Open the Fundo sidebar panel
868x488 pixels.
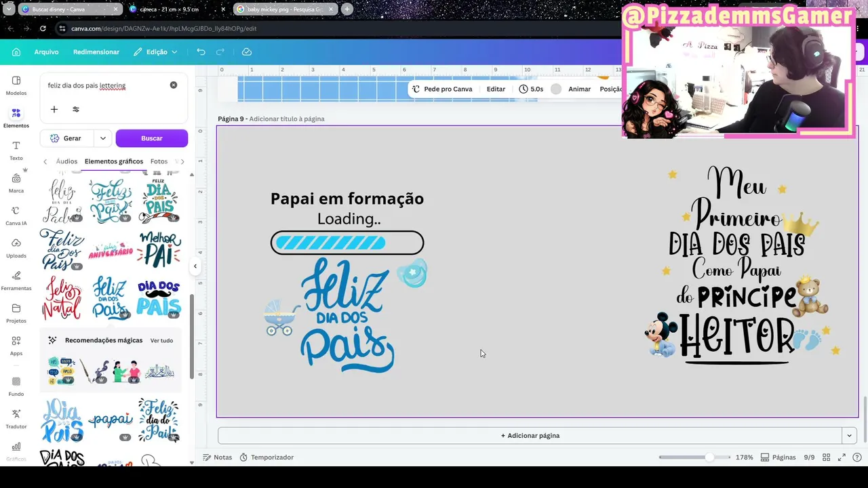16,386
